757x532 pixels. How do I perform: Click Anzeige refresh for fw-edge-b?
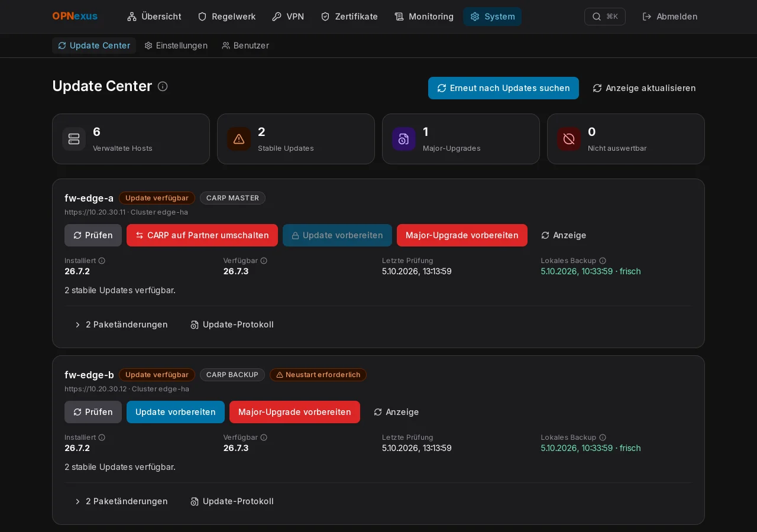coord(396,412)
